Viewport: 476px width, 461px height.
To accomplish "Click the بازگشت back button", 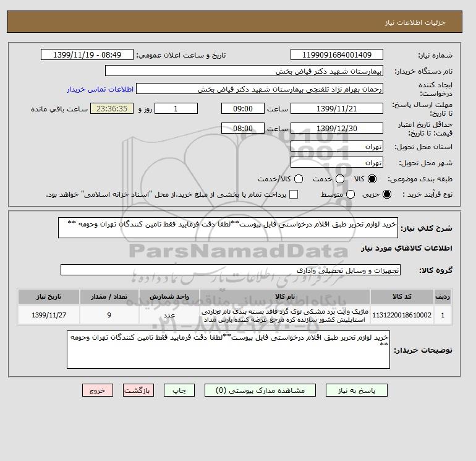I will coord(138,390).
